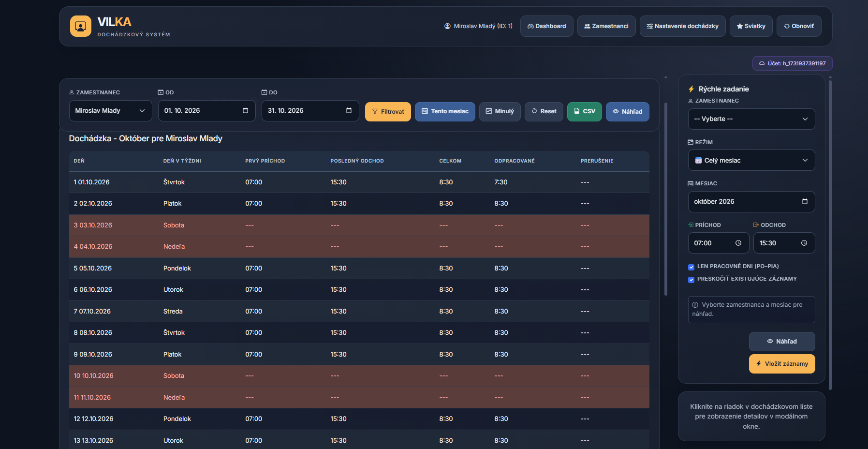This screenshot has width=868, height=449.
Task: Click into the DO date 31. 10. 2026
Action: (x=285, y=111)
